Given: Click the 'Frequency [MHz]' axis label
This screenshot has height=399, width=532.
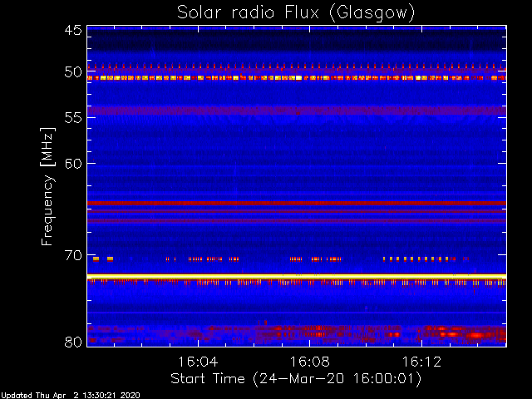Looking at the screenshot, I should (x=47, y=186).
